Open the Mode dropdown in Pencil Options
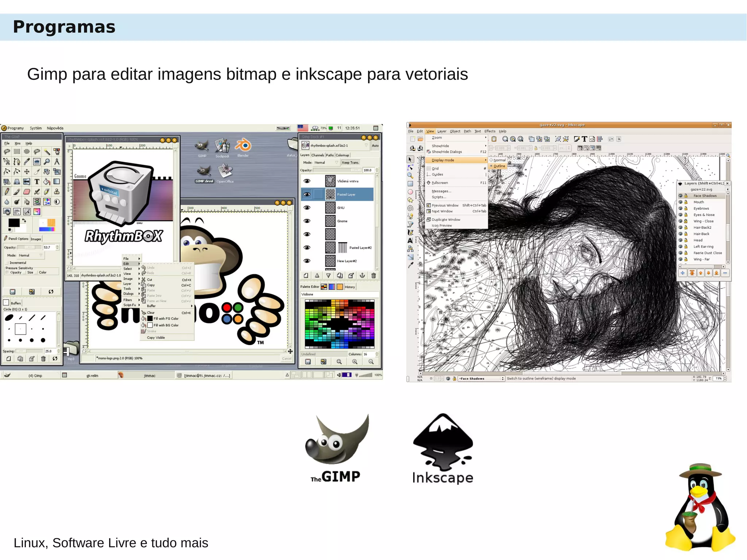Viewport: 747px width, 560px height. click(31, 255)
